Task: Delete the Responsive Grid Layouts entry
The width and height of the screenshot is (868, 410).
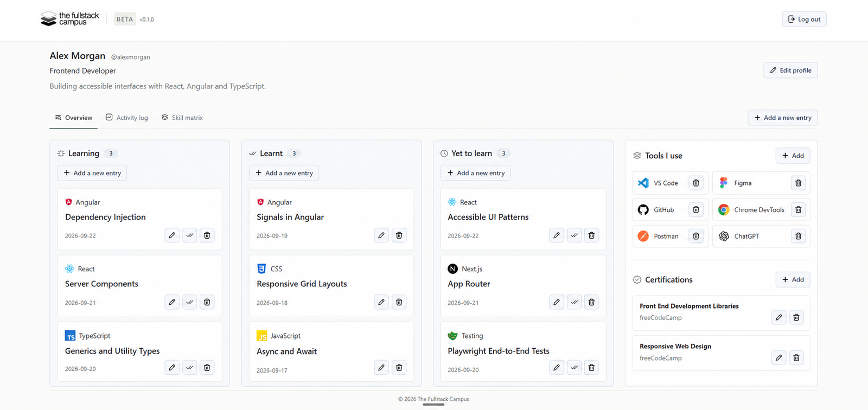Action: coord(399,302)
